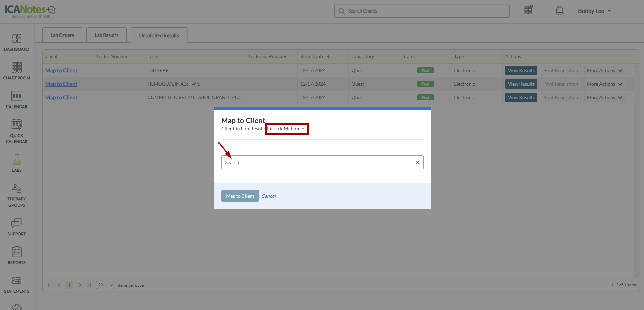Switch to the Lab Results tab
The image size is (644, 310).
coord(106,35)
